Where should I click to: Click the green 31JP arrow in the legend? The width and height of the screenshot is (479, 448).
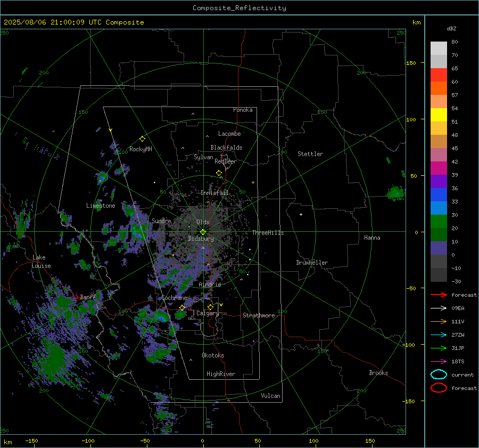[x=439, y=348]
